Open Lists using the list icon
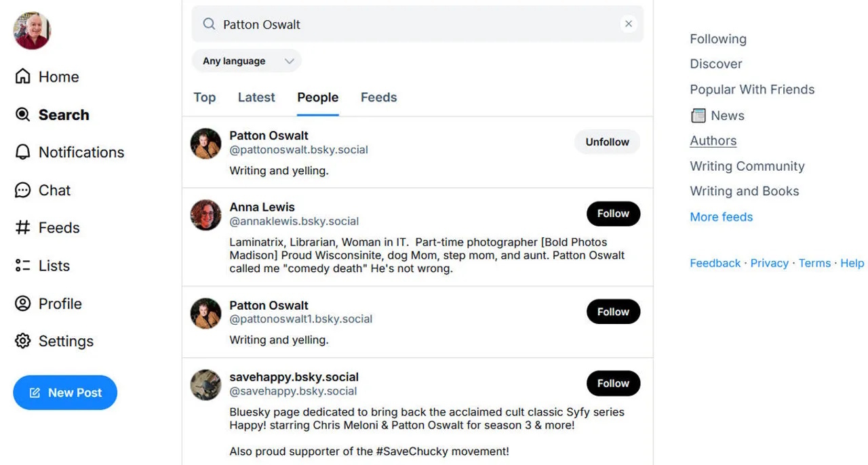 23,266
